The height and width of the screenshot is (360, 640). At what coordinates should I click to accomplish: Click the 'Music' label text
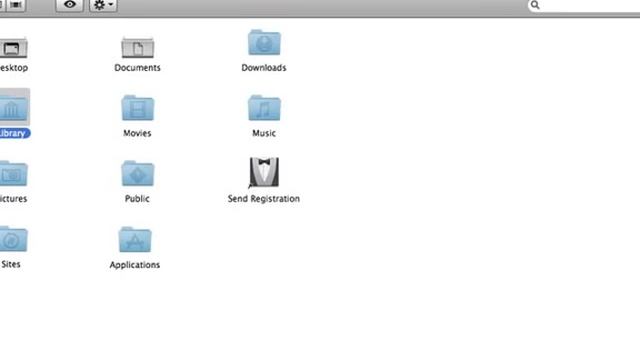(264, 133)
